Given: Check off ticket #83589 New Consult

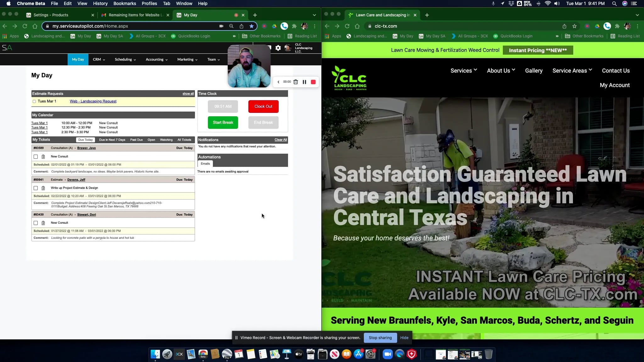Looking at the screenshot, I should point(36,156).
